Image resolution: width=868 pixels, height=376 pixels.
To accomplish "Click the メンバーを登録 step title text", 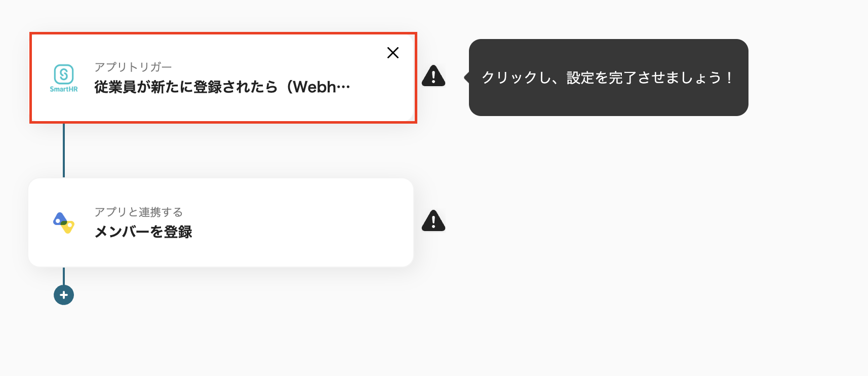I will tap(144, 232).
